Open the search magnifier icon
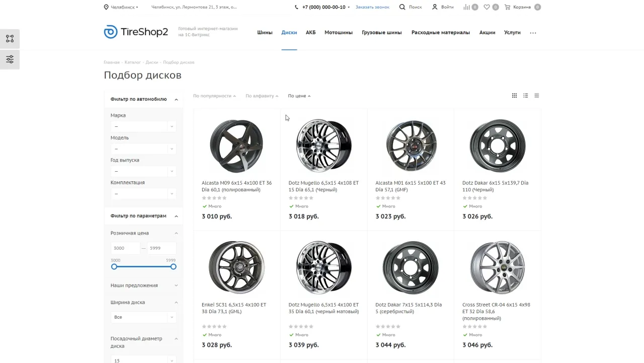 (402, 7)
